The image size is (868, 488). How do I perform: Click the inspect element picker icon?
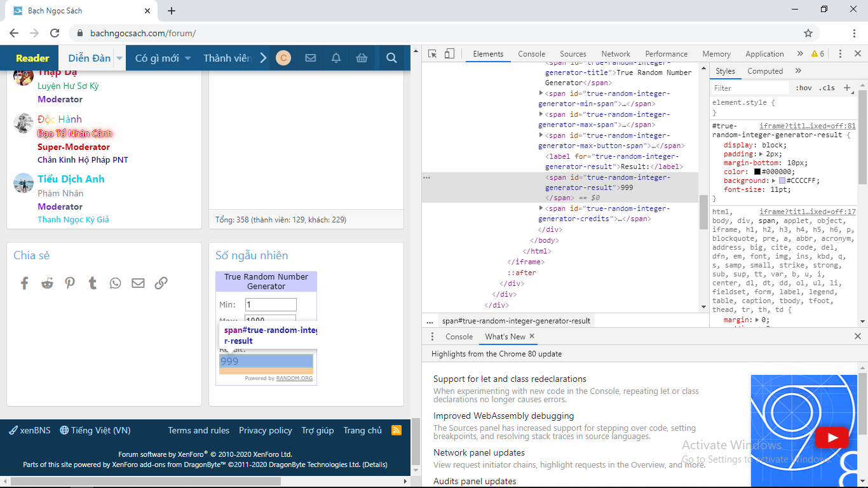(x=432, y=54)
